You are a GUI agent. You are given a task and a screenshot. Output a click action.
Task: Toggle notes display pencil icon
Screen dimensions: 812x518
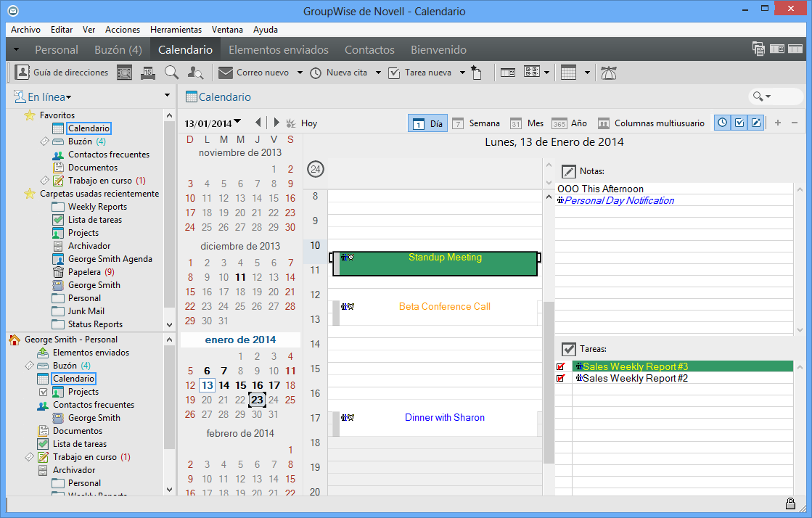(x=756, y=123)
